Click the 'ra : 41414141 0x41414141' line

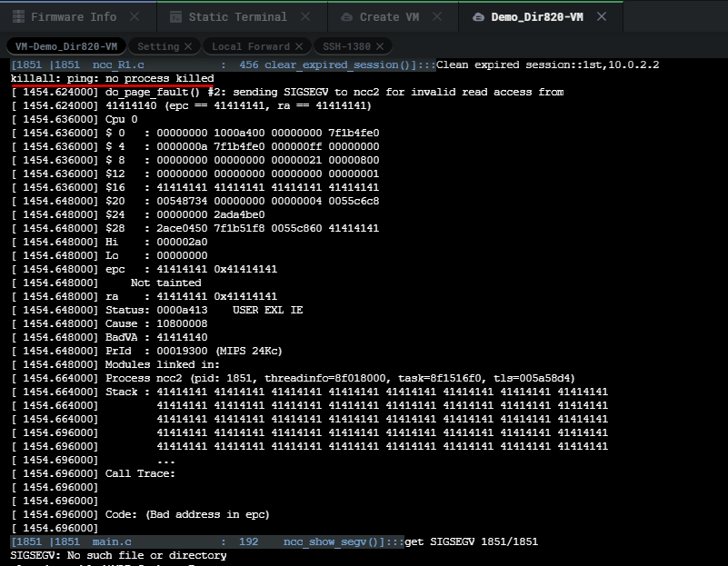[145, 296]
